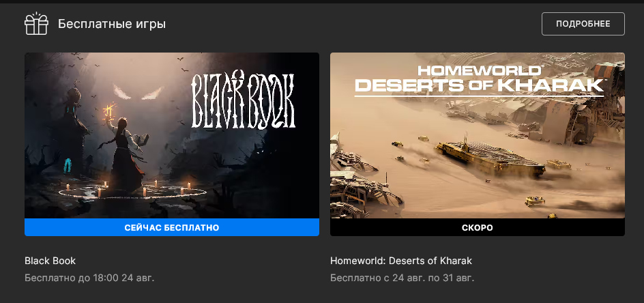Click the Homeworld Deserts of Kharak logo
This screenshot has height=303, width=644.
pyautogui.click(x=479, y=80)
